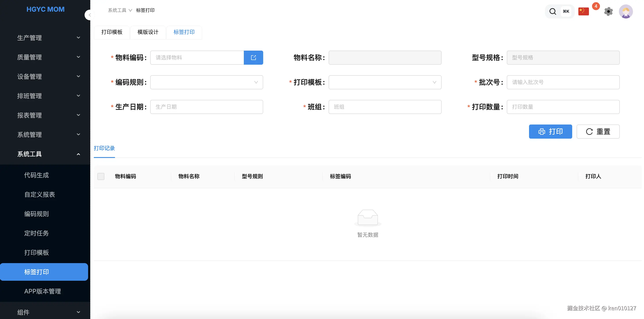
Task: Switch to the 打印模板 tab
Action: click(x=112, y=32)
